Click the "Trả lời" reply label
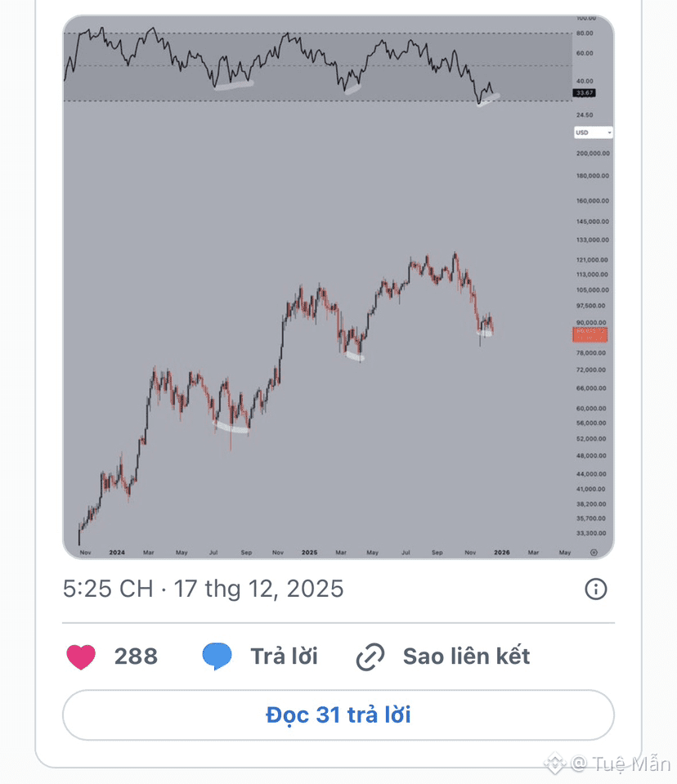Image resolution: width=677 pixels, height=784 pixels. (x=284, y=656)
